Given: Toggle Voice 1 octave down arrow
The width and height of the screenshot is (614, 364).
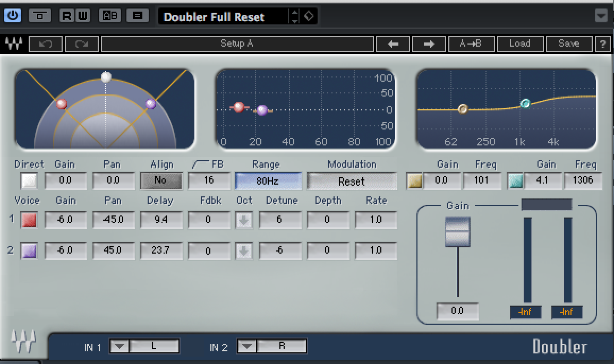Looking at the screenshot, I should [244, 220].
